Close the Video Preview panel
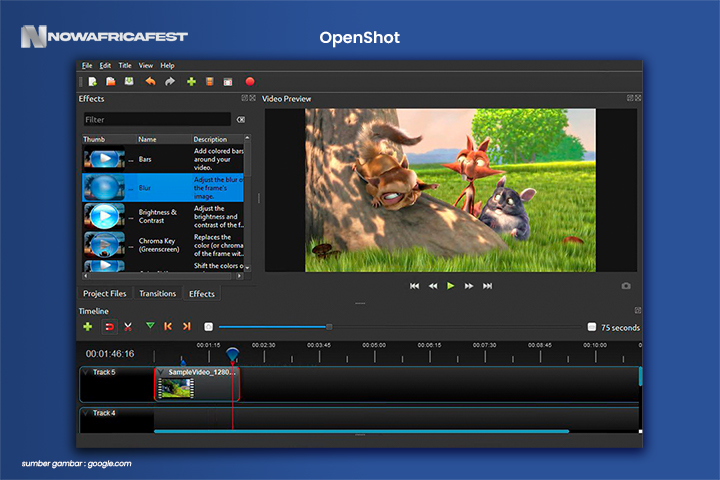 click(x=638, y=98)
